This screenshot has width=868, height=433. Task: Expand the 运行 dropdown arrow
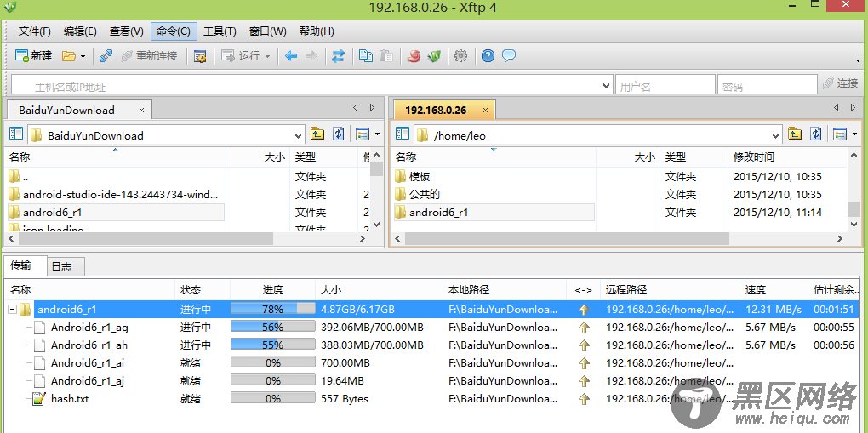[267, 56]
